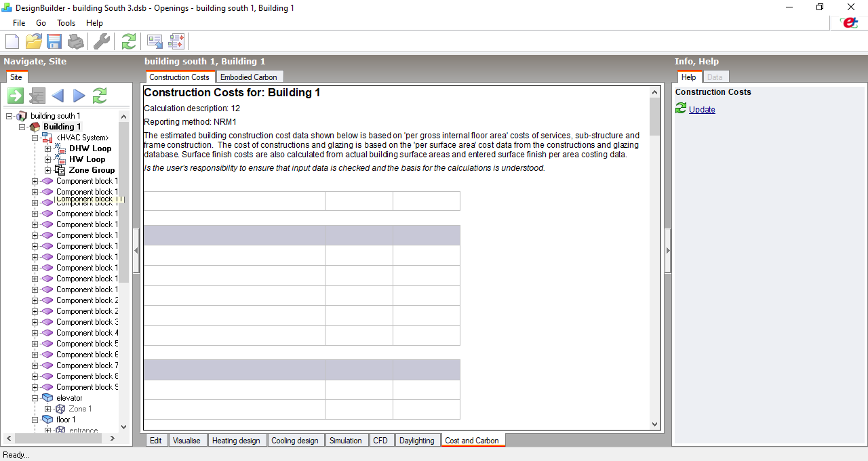Collapse the Building 1 tree node
This screenshot has width=868, height=461.
(x=22, y=127)
